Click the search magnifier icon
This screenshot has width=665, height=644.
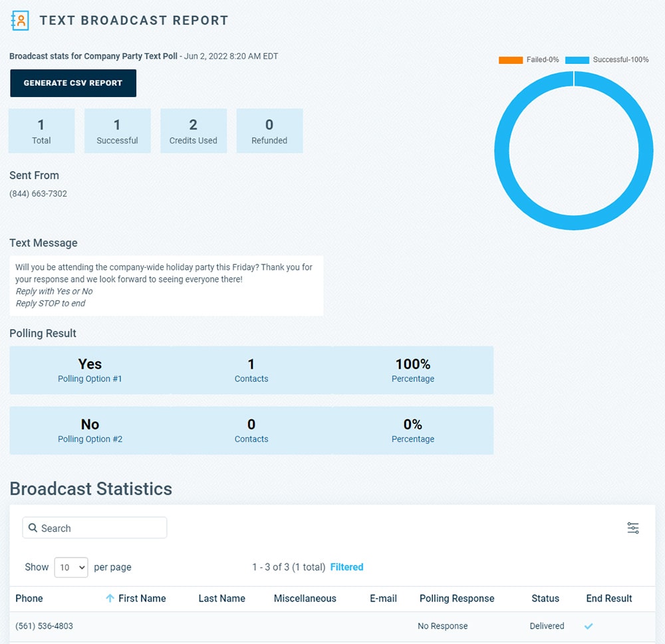(33, 528)
